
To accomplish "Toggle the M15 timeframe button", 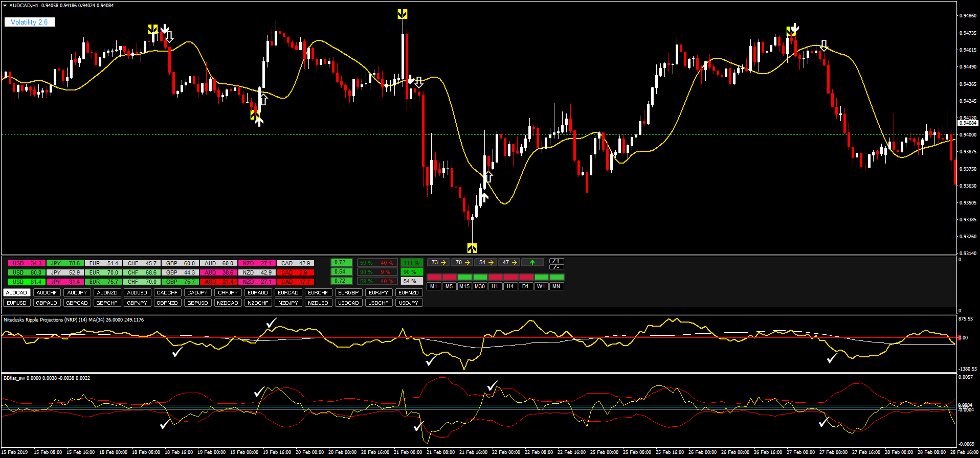I will pyautogui.click(x=464, y=287).
